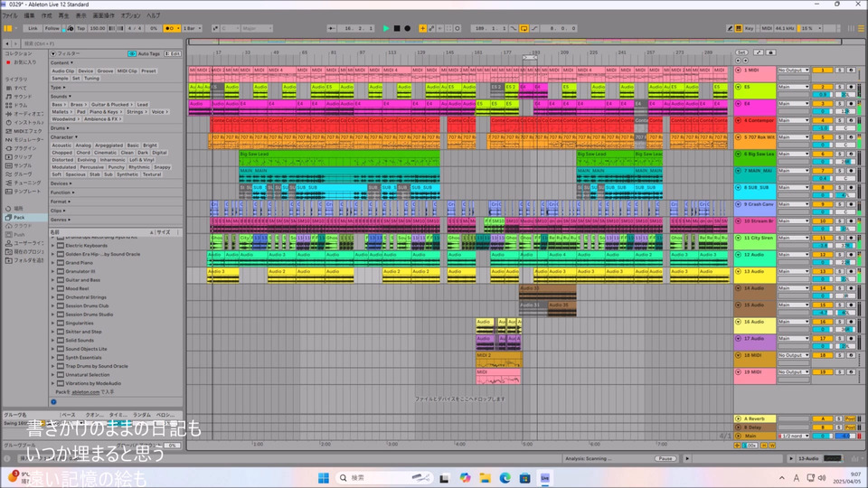Click the MIDI Arrangement Overdub plus icon

(x=422, y=28)
